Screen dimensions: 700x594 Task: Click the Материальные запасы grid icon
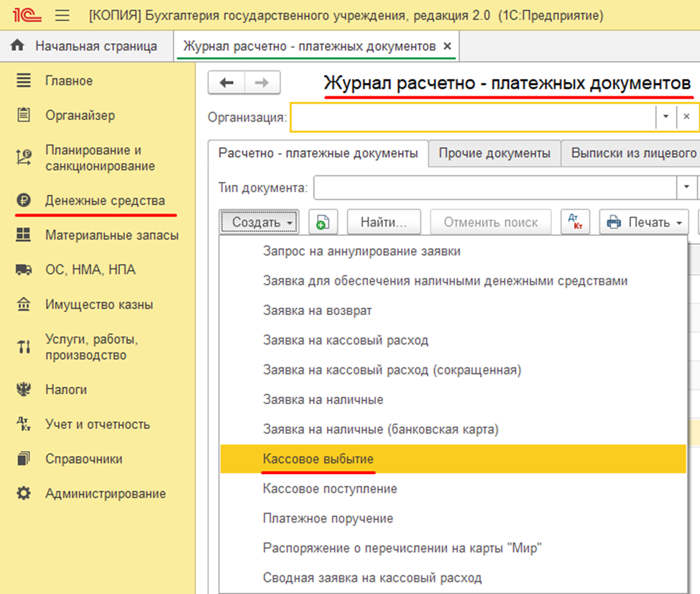click(24, 235)
